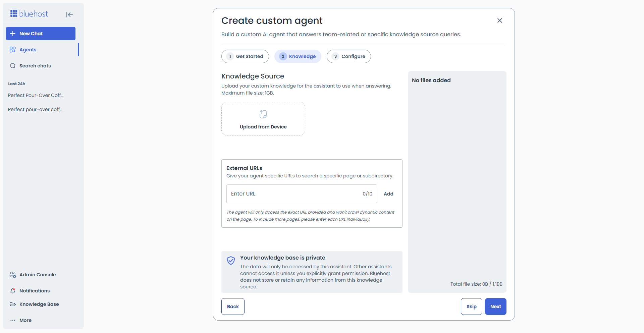The height and width of the screenshot is (333, 644).
Task: Open the Agents section
Action: pos(41,50)
